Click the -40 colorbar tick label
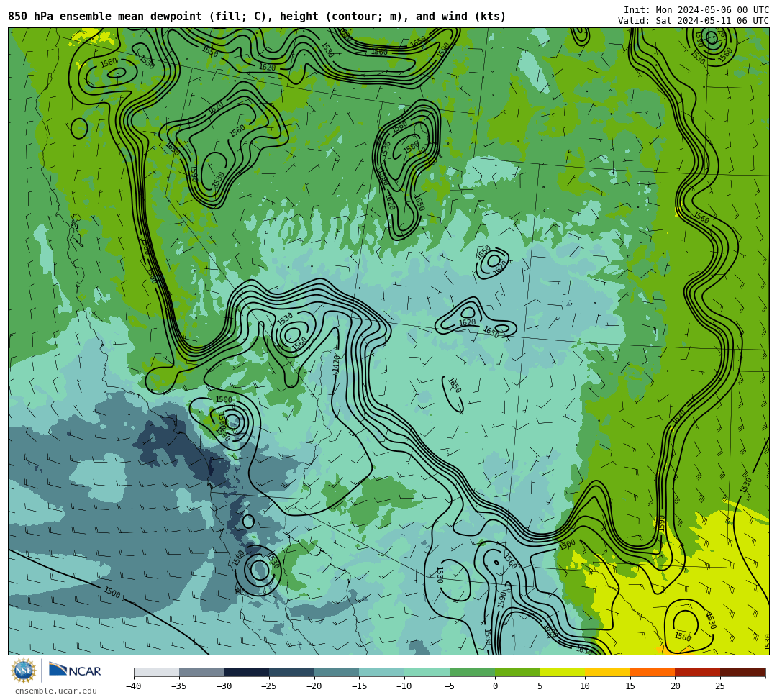777x700 pixels. (133, 686)
